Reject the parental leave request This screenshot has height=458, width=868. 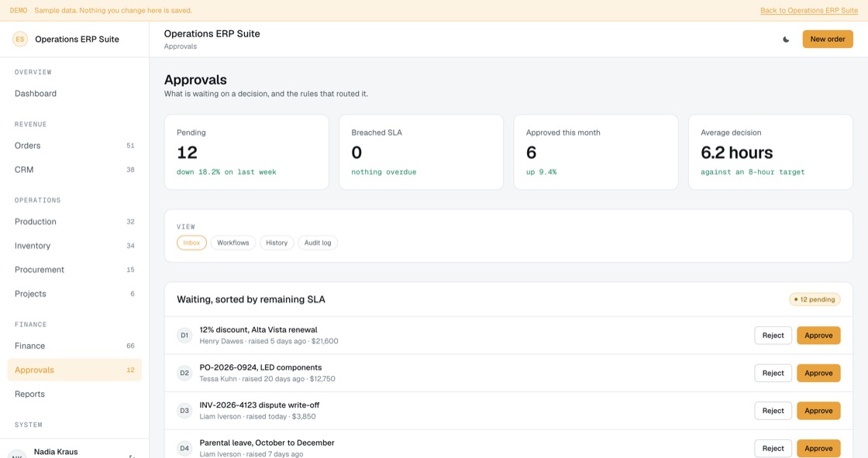773,449
